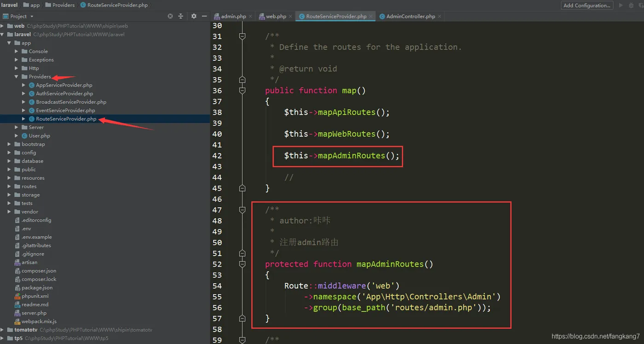Switch to admin.php editor tab
This screenshot has width=644, height=344.
(233, 16)
